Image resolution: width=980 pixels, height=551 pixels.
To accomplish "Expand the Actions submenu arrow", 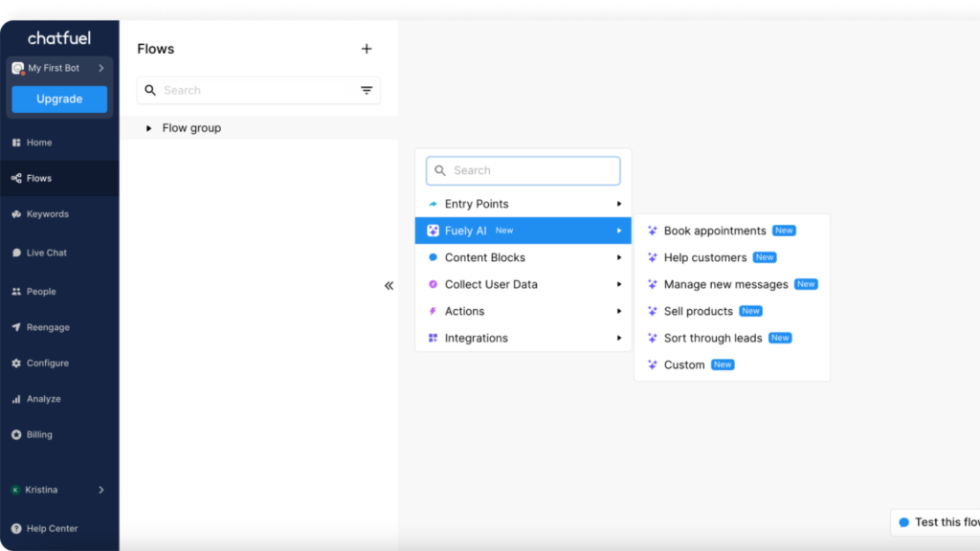I will pos(619,311).
